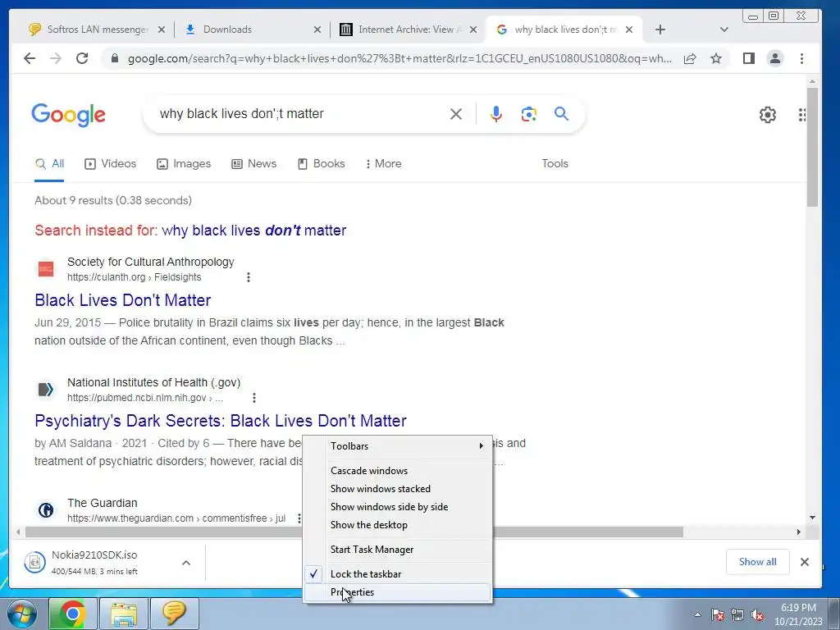Open the Tools search options

pos(555,163)
